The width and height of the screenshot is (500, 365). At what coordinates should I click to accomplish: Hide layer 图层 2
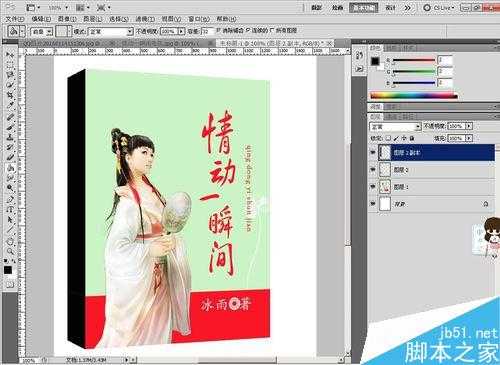point(373,170)
